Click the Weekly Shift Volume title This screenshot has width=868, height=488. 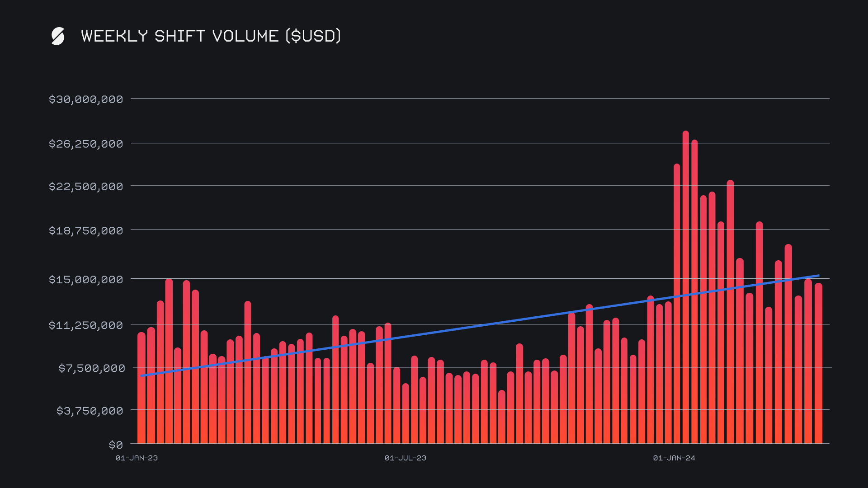(x=211, y=36)
